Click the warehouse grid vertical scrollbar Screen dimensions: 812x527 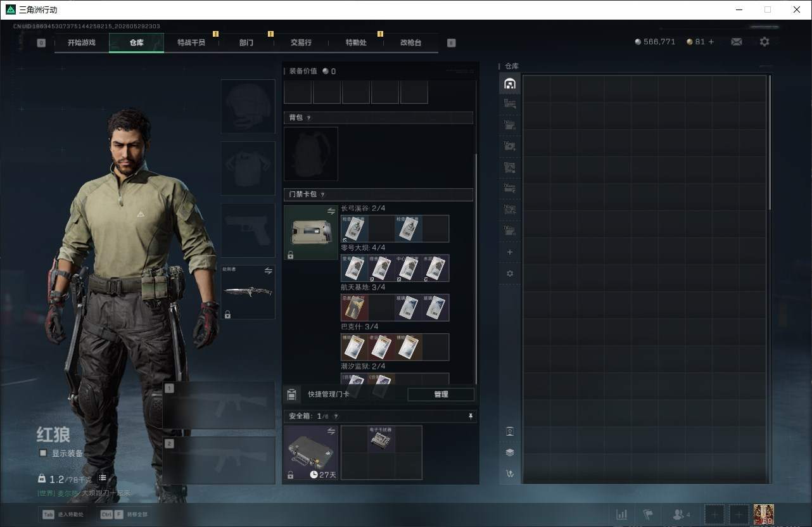770,143
